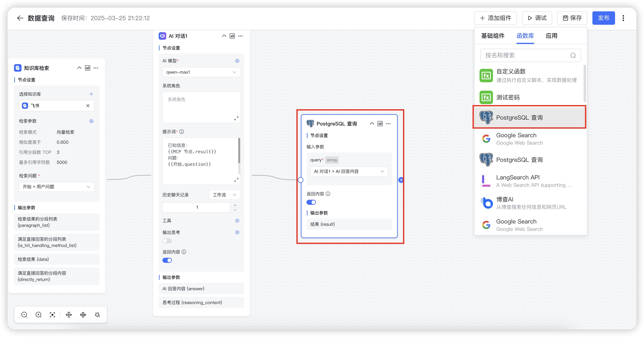Switch to 基础组件 tab
Image resolution: width=644 pixels, height=337 pixels.
click(x=493, y=36)
